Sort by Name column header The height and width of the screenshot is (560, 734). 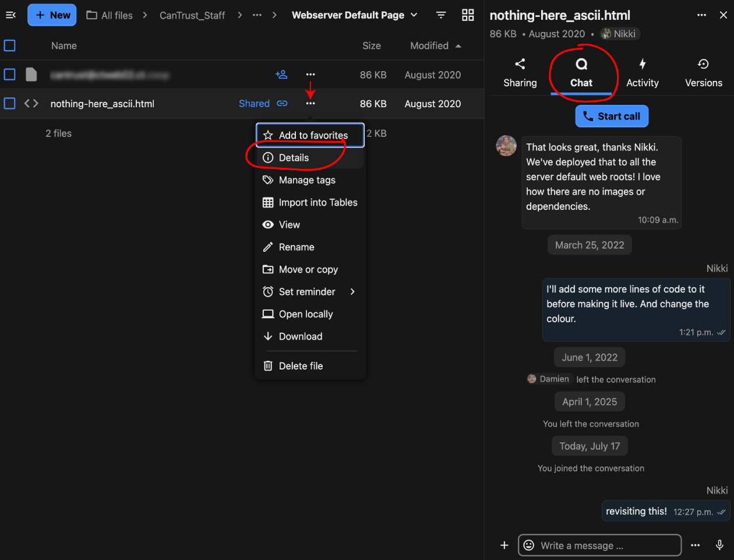[64, 45]
